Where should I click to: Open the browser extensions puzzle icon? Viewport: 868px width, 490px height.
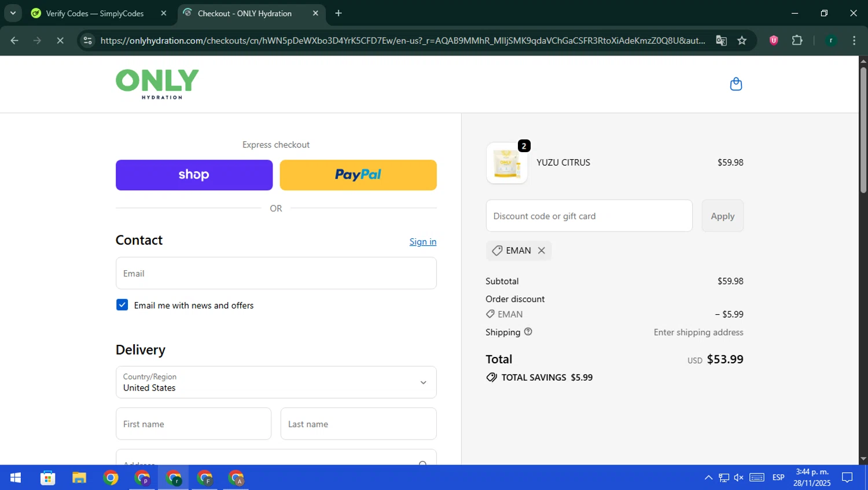(x=797, y=40)
